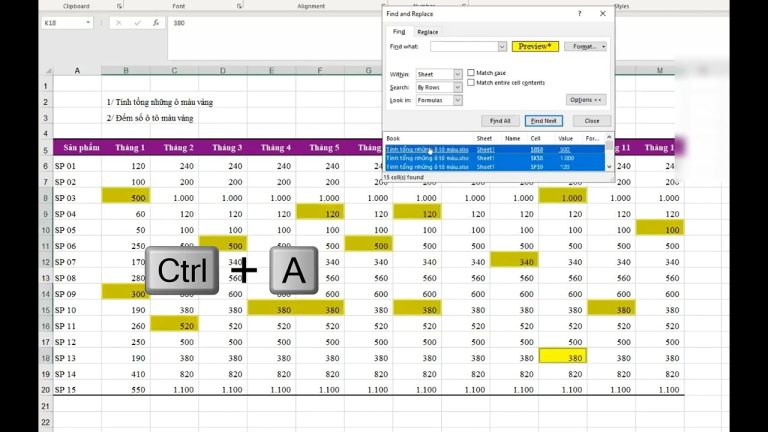Viewport: 768px width, 432px height.
Task: Click the Name Box showing K18
Action: coord(63,23)
